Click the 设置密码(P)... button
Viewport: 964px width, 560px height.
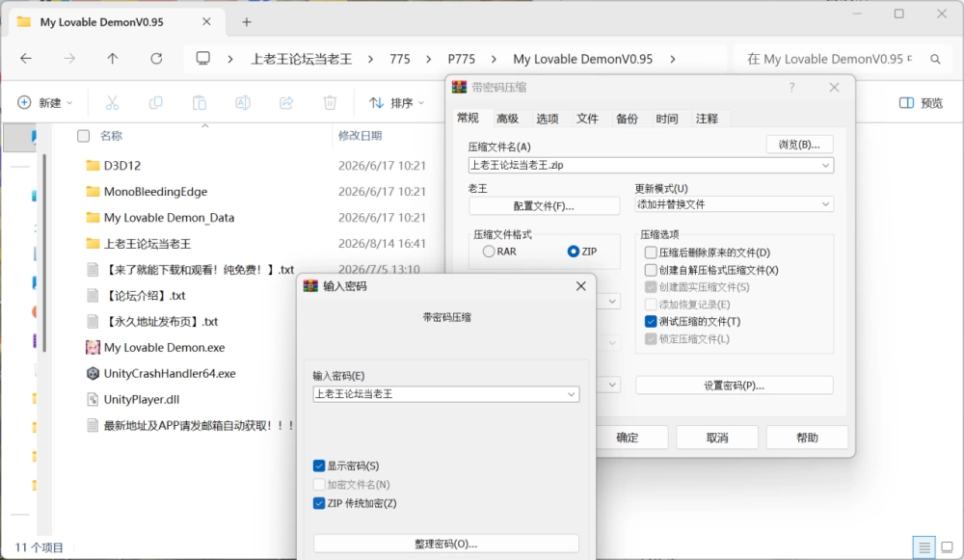pyautogui.click(x=734, y=386)
